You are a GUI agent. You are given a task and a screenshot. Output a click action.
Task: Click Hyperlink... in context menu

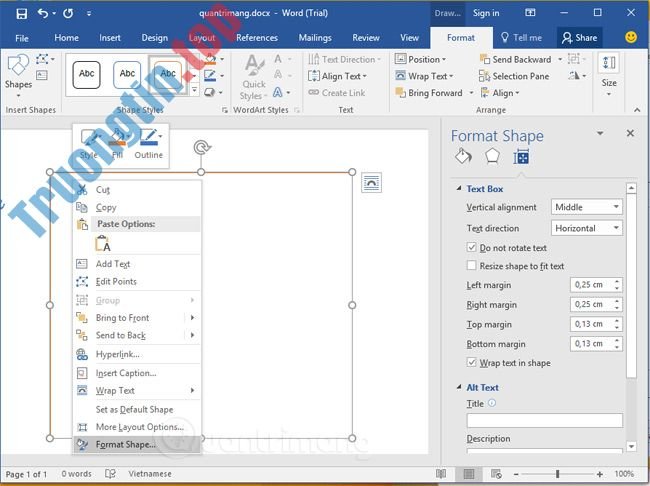pyautogui.click(x=137, y=354)
